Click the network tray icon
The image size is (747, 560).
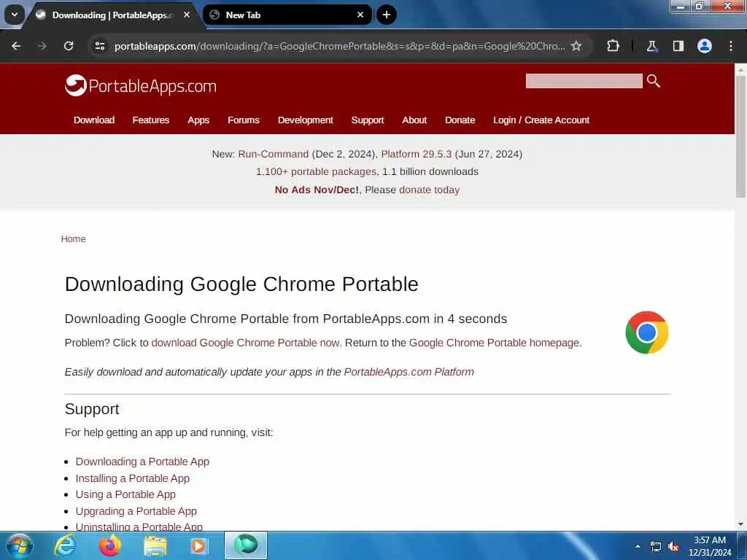coord(656,547)
